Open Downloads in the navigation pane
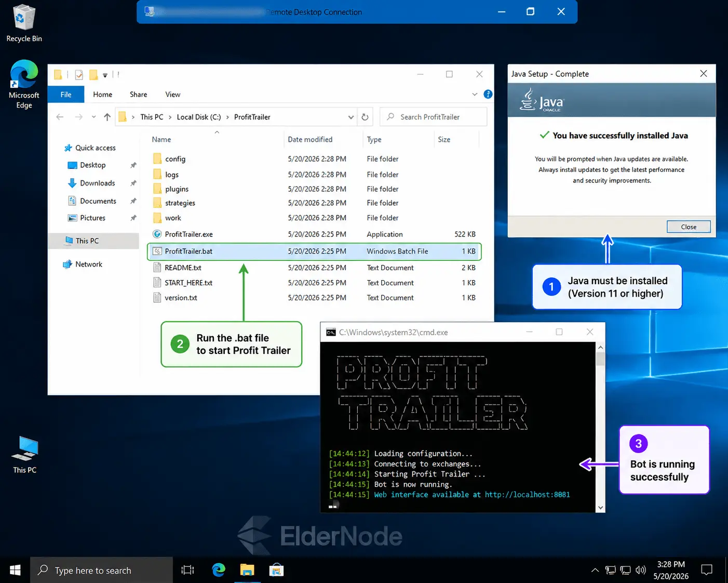This screenshot has width=728, height=583. (98, 183)
